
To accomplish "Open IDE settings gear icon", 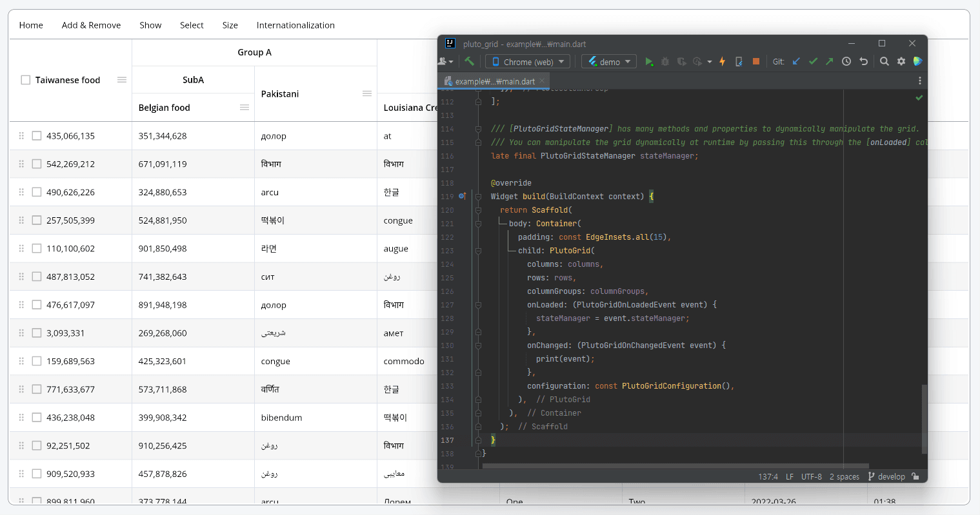I will (901, 62).
